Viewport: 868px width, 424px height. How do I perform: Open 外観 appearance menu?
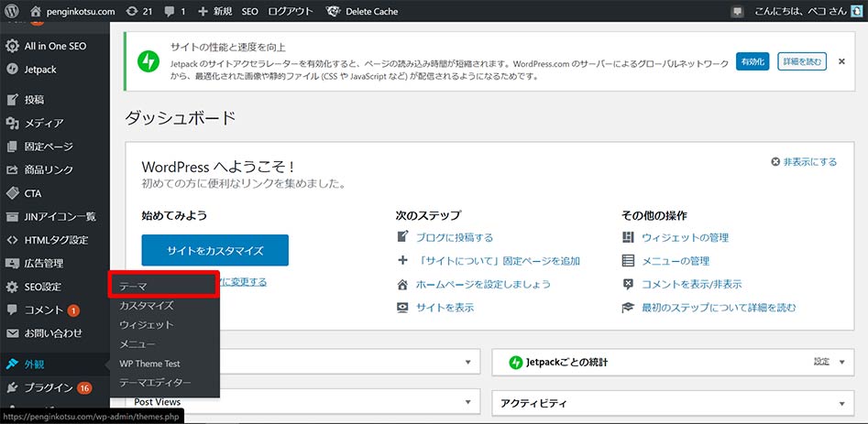[x=55, y=364]
